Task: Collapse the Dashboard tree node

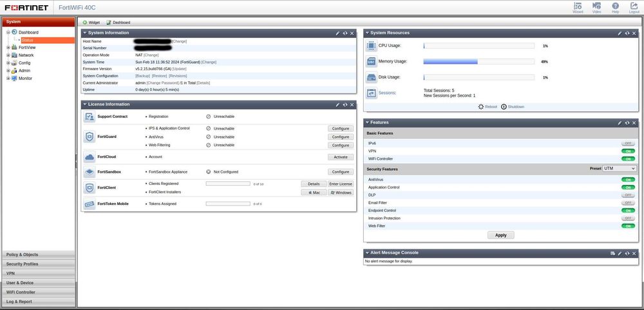Action: click(x=8, y=32)
